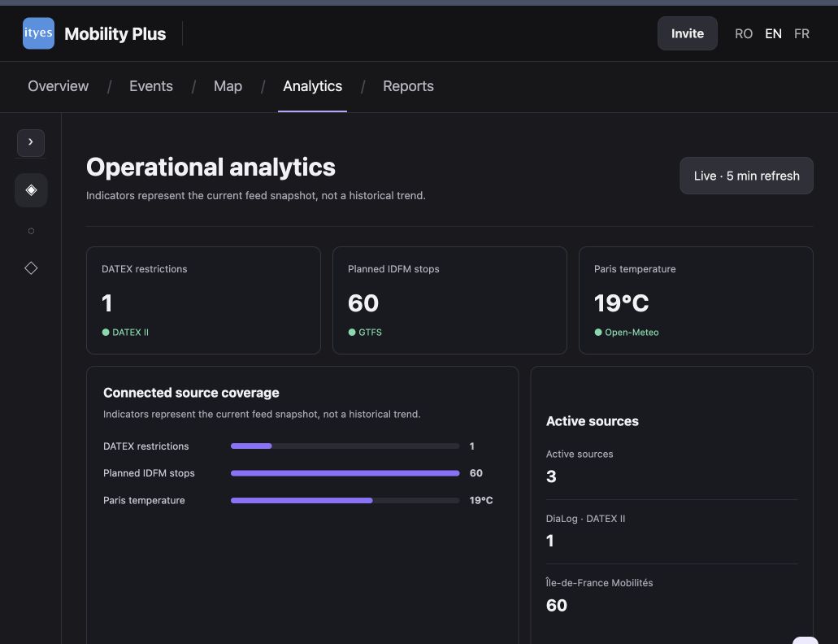
Task: Click the DiaLog · DATEX II label
Action: pyautogui.click(x=585, y=519)
